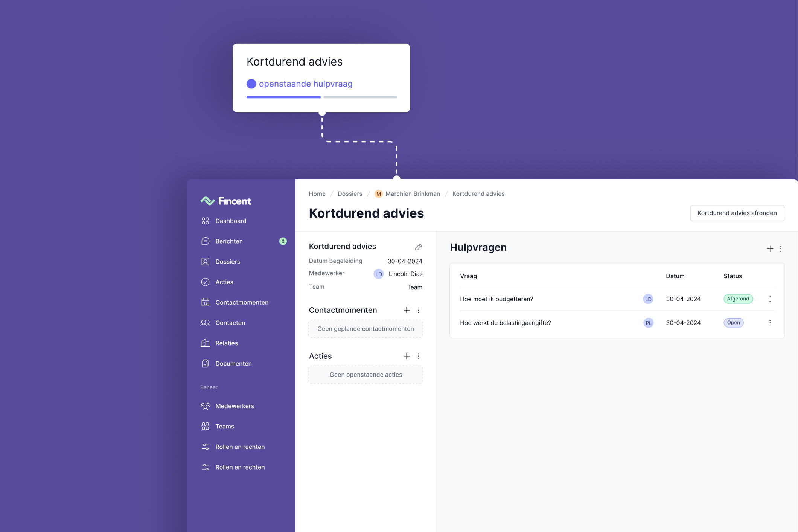This screenshot has height=532, width=798.
Task: Open Dossiers from the sidebar
Action: tap(227, 262)
